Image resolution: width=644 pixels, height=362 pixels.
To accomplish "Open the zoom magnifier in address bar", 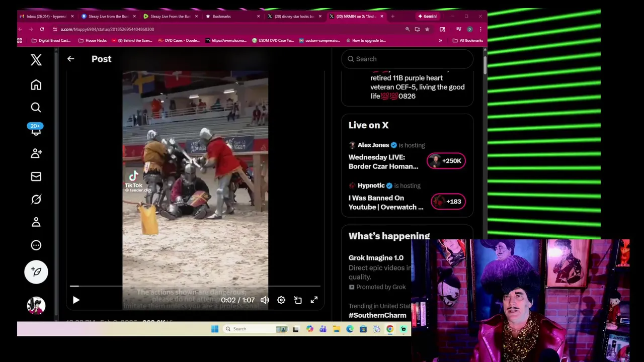I will point(408,29).
